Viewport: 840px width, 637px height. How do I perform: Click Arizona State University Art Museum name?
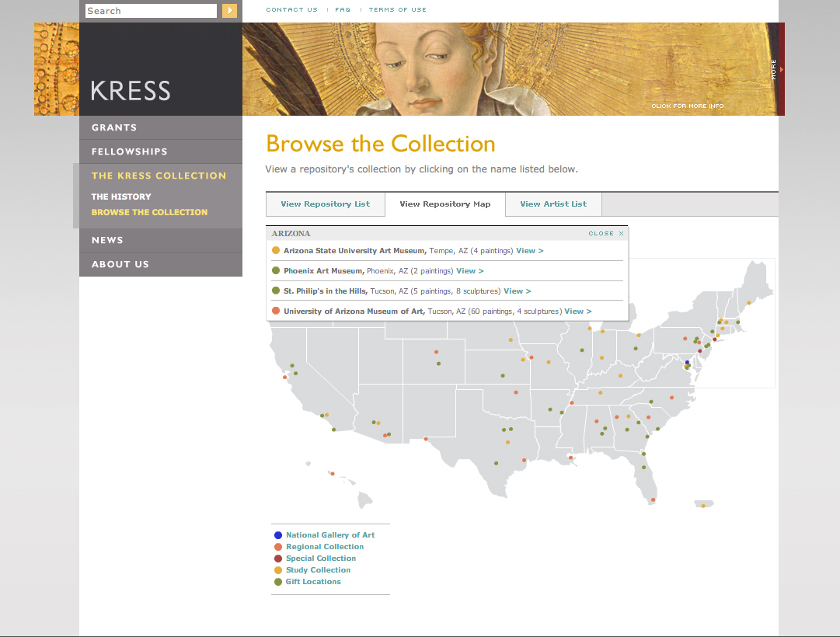point(354,251)
